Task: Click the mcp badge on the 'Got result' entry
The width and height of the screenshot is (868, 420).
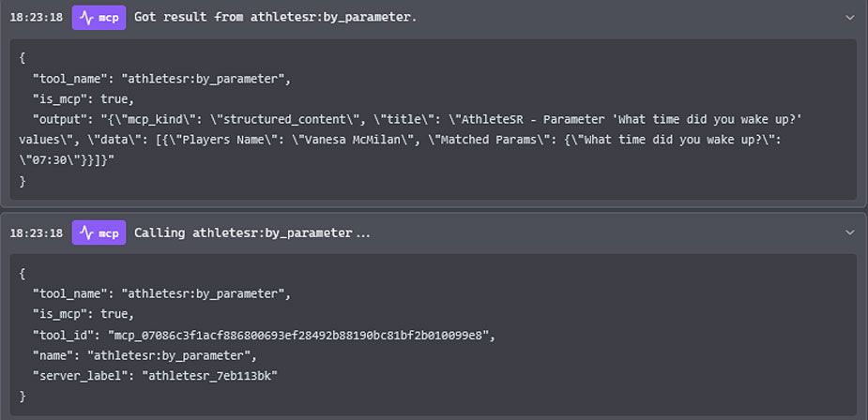Action: point(99,17)
